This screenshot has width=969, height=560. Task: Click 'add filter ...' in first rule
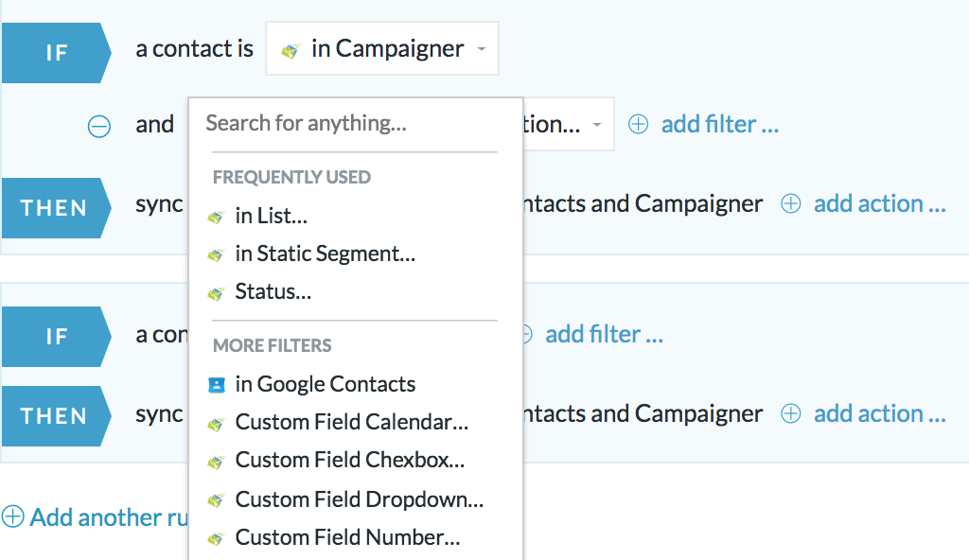click(x=720, y=124)
